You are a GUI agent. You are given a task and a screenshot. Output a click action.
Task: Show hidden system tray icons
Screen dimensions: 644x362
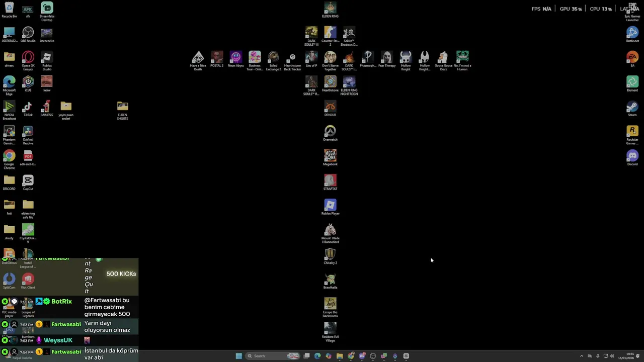(x=582, y=356)
